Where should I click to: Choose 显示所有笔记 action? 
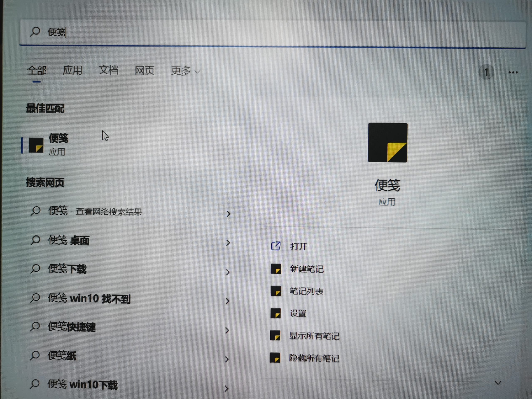314,336
